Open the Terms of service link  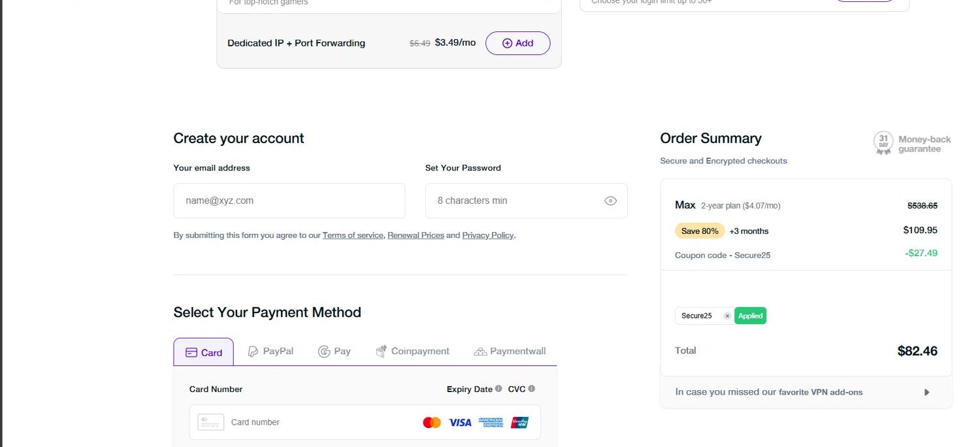353,235
